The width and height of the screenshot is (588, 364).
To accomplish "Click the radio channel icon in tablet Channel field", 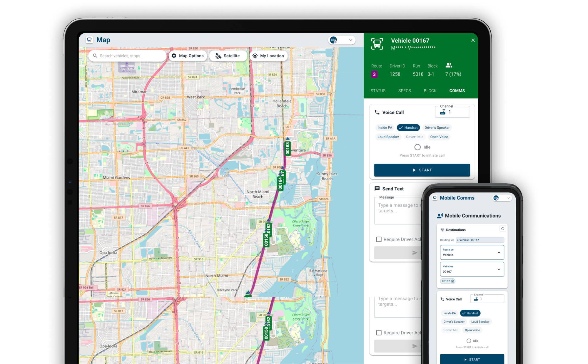I will (442, 112).
